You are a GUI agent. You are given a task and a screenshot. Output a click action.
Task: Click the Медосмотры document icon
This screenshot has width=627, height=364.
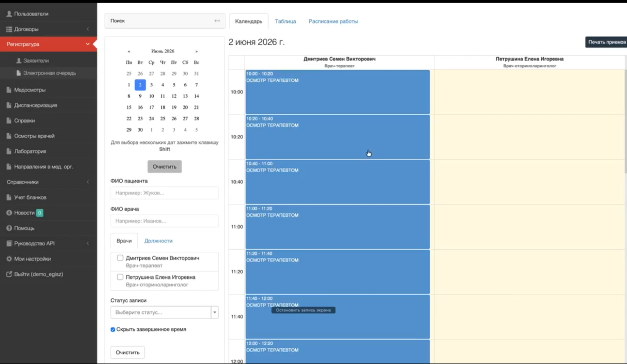[x=9, y=90]
